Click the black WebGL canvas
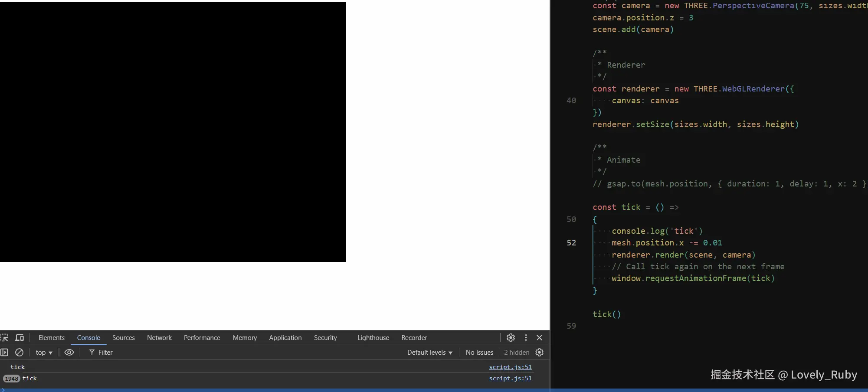Viewport: 868px width, 392px height. (x=173, y=132)
